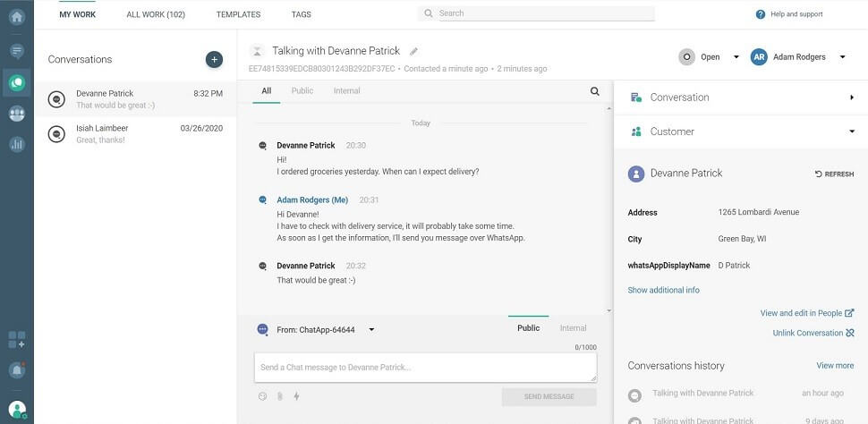Click the Home icon in left sidebar
The width and height of the screenshot is (868, 424).
(16, 17)
